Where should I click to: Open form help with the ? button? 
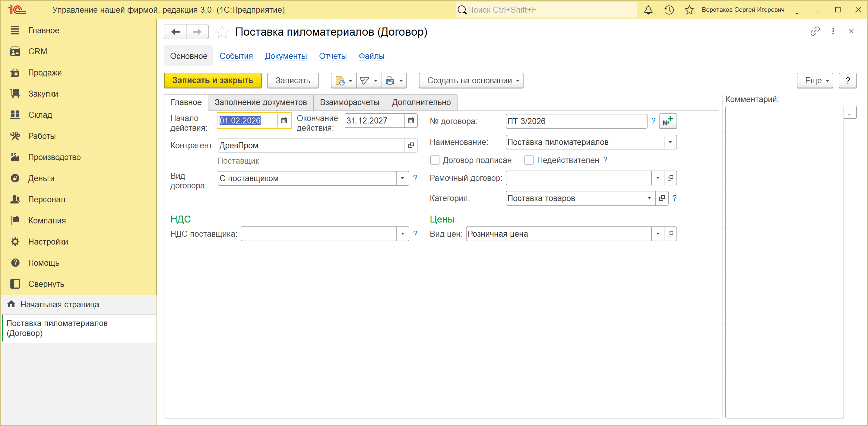click(847, 81)
